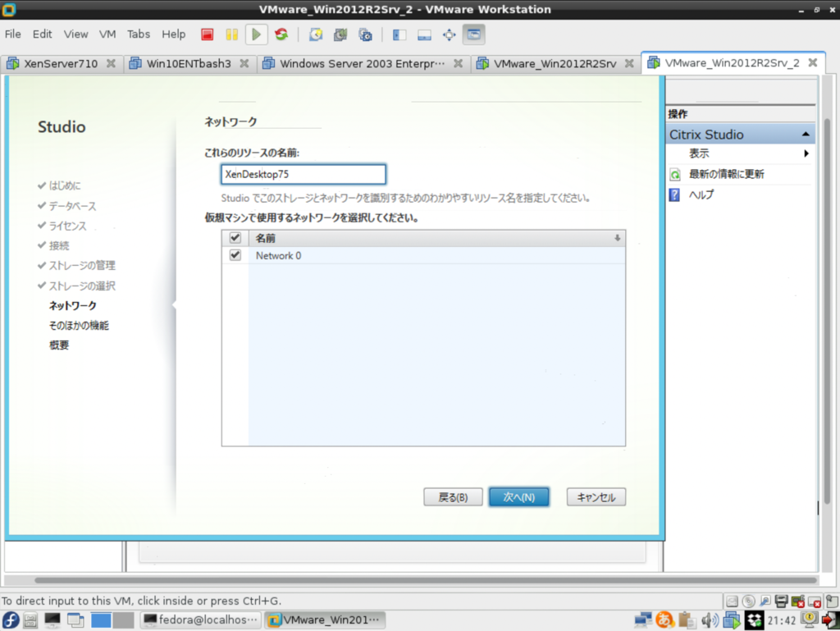840x631 pixels.
Task: Click the Japanese input method tray icon
Action: tap(664, 620)
